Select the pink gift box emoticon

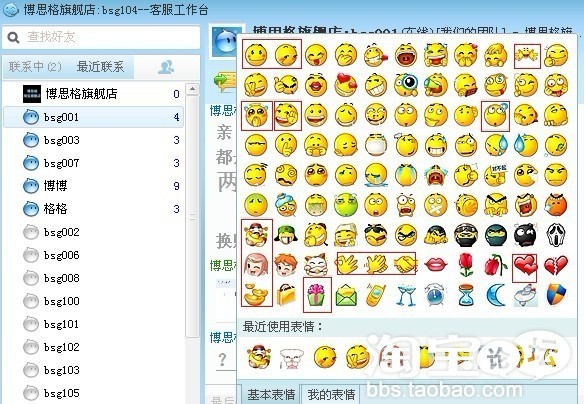point(316,295)
